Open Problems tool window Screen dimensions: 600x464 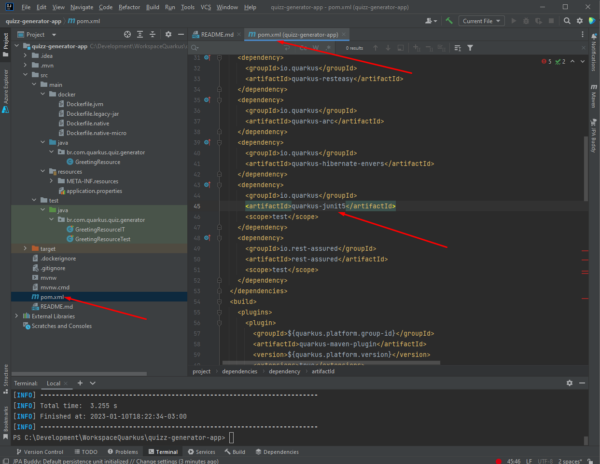click(122, 452)
